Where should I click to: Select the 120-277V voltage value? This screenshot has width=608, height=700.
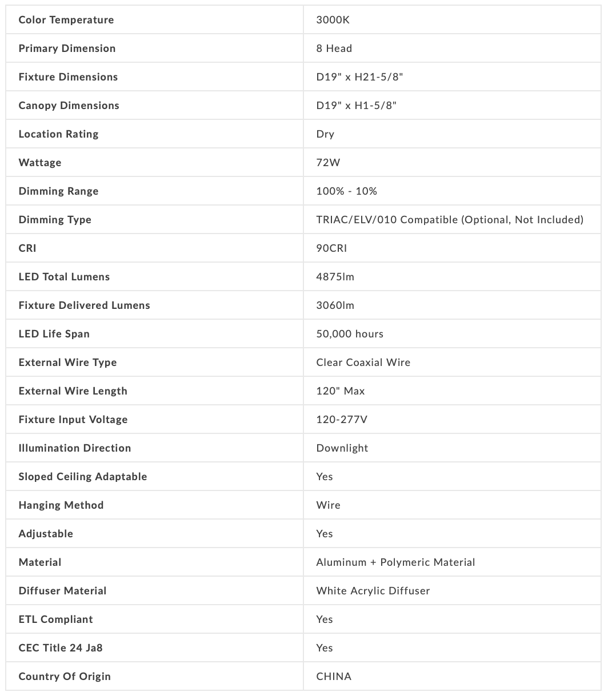pyautogui.click(x=342, y=420)
